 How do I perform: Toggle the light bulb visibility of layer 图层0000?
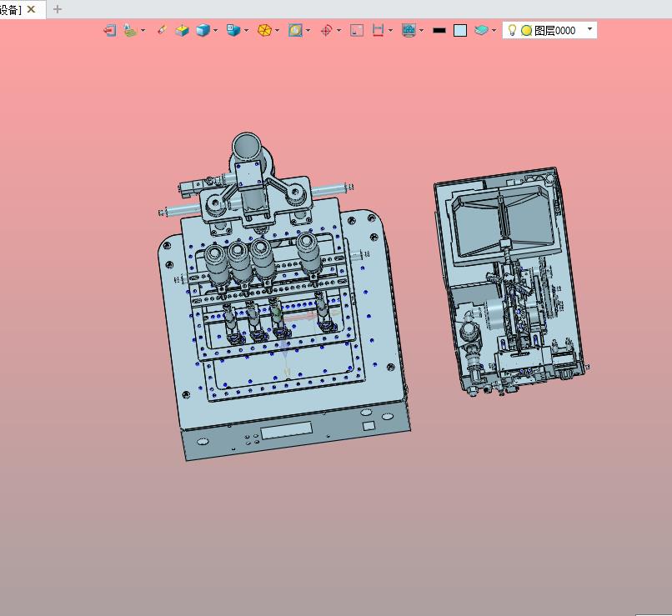pyautogui.click(x=512, y=30)
